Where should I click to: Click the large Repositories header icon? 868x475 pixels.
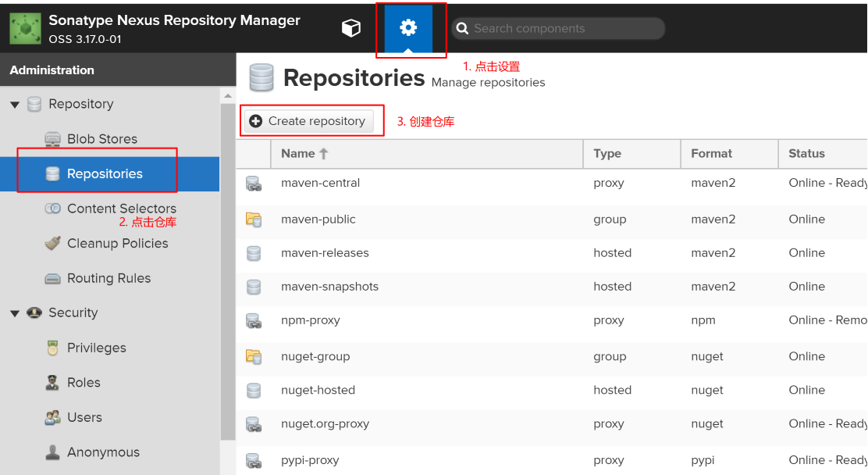261,77
